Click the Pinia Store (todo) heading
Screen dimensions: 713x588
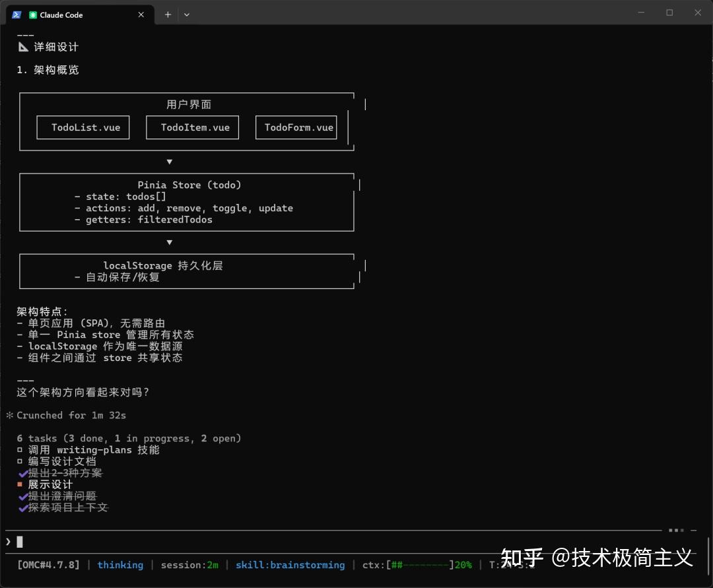[189, 185]
